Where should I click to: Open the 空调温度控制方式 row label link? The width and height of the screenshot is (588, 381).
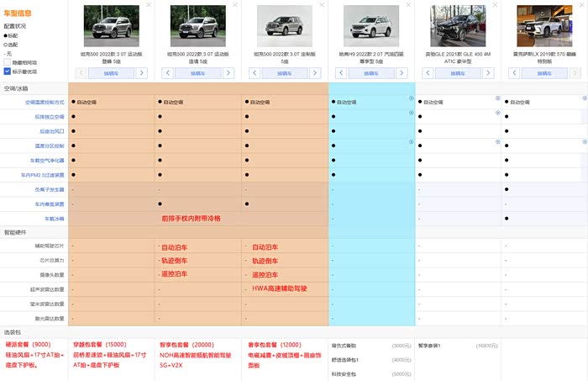pyautogui.click(x=45, y=102)
